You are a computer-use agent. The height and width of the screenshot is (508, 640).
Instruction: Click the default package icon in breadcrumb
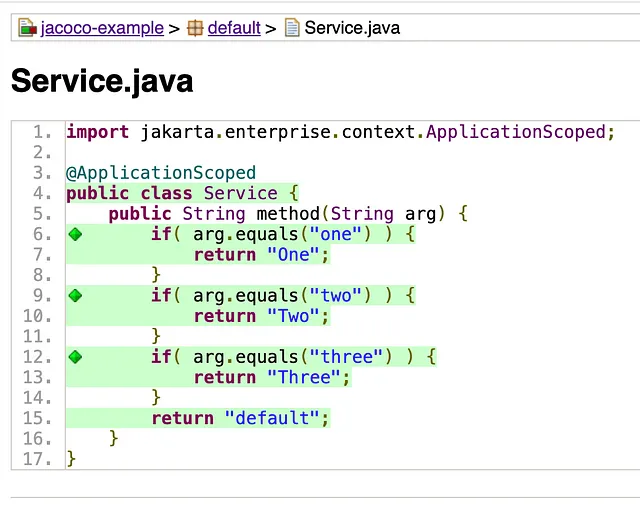[195, 28]
